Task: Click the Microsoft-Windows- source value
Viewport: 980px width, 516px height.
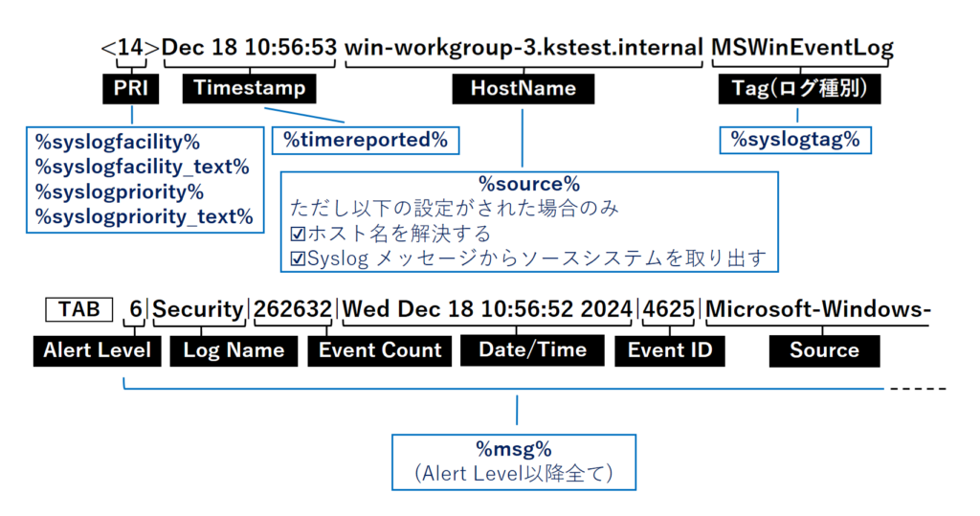Action: point(818,309)
